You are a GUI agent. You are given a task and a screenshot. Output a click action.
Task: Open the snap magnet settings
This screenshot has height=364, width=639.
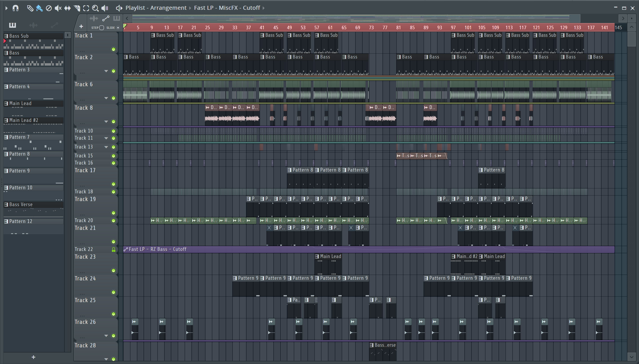coord(16,8)
